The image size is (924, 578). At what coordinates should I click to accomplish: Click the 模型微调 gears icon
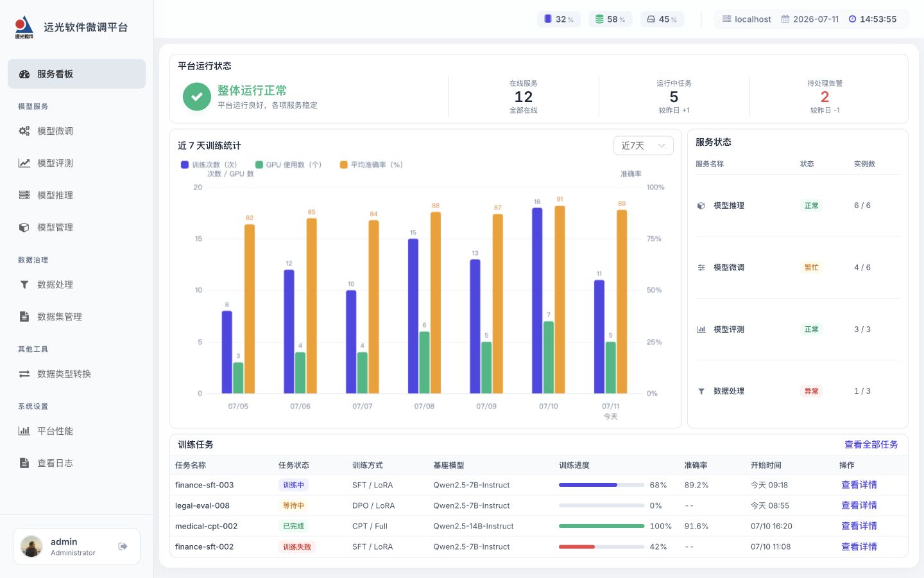point(24,131)
